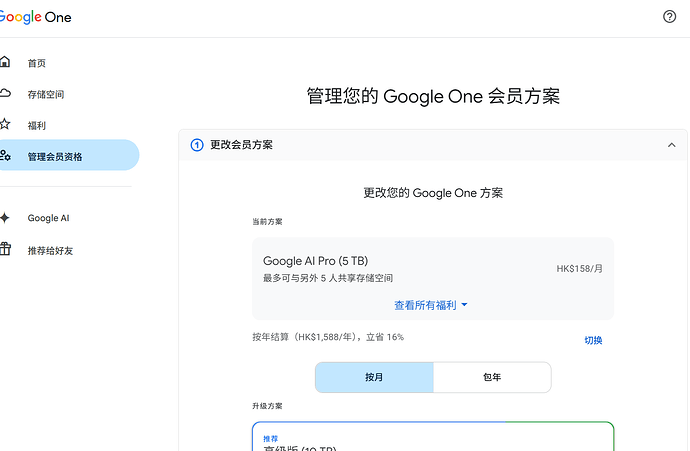Click the 升级方案 label
This screenshot has height=451, width=690.
[x=267, y=406]
